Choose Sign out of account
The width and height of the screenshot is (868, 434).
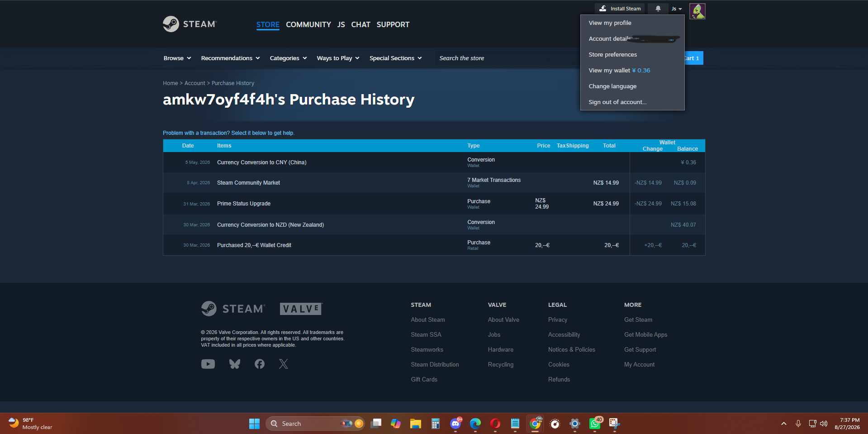click(x=632, y=102)
